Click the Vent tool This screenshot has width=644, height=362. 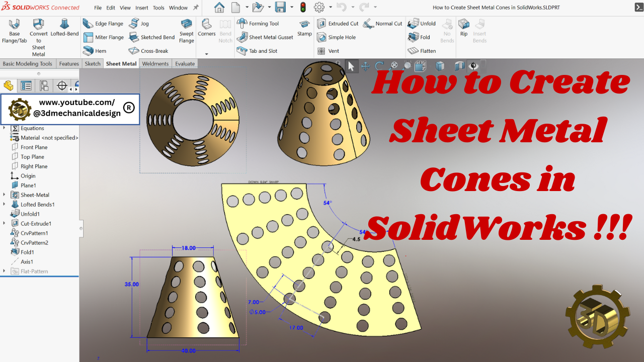coord(328,51)
